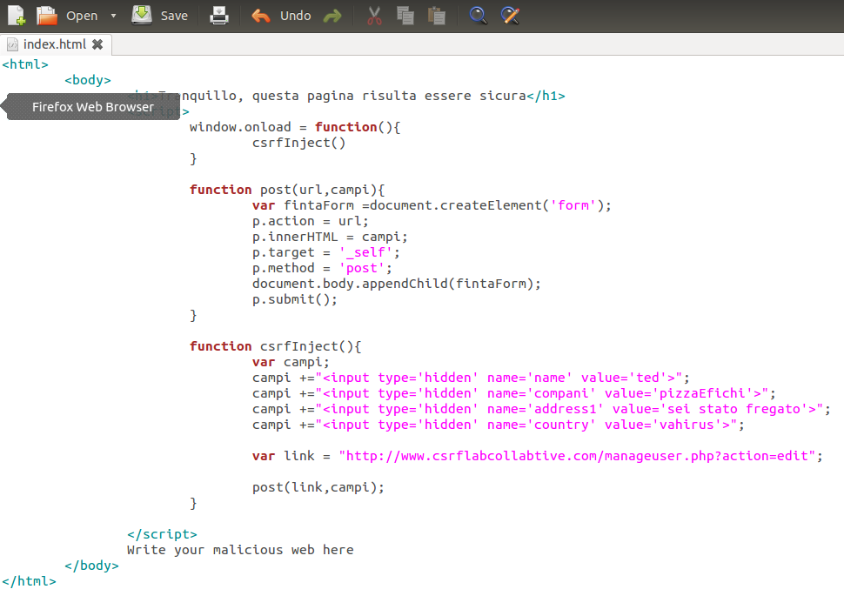Click the 'post(link,campi);' call line

click(x=318, y=487)
